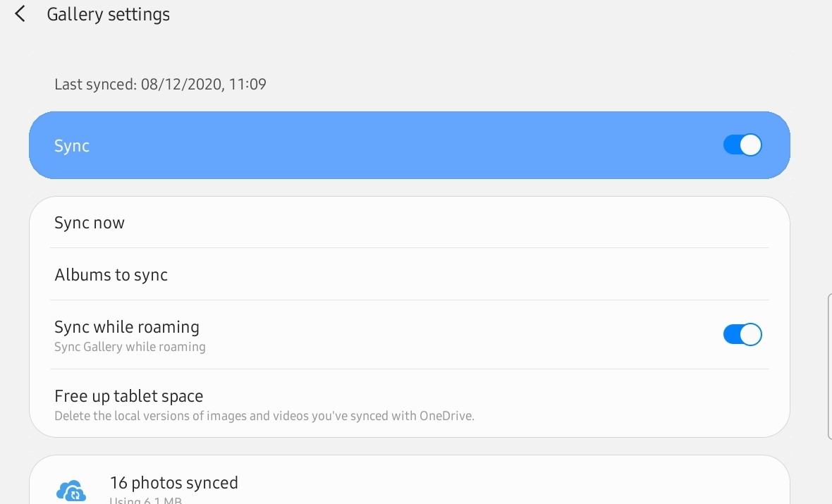This screenshot has height=504, width=832.
Task: Tap the word OneDrive in the description
Action: [446, 416]
